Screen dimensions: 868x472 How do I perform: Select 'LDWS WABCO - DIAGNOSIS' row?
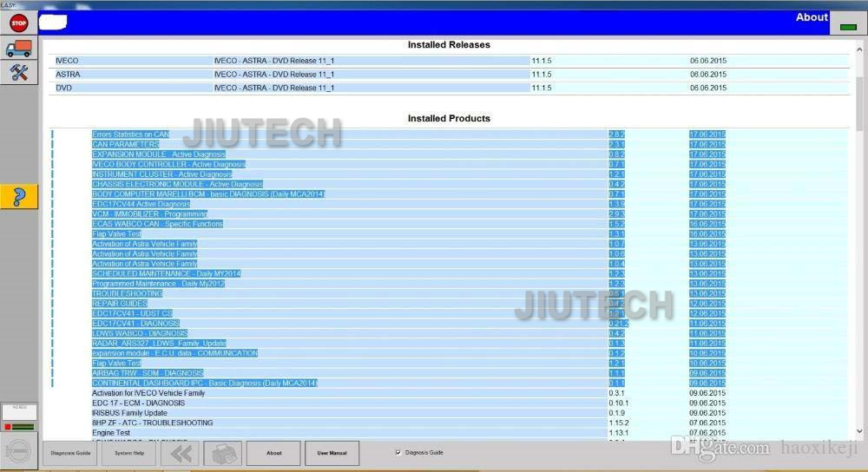(449, 334)
